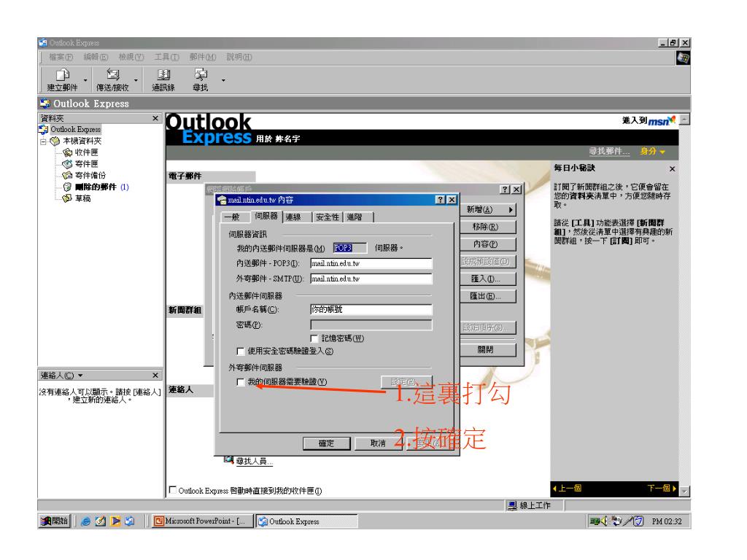The width and height of the screenshot is (747, 560).
Task: Open the 說明 menu
Action: pos(239,57)
